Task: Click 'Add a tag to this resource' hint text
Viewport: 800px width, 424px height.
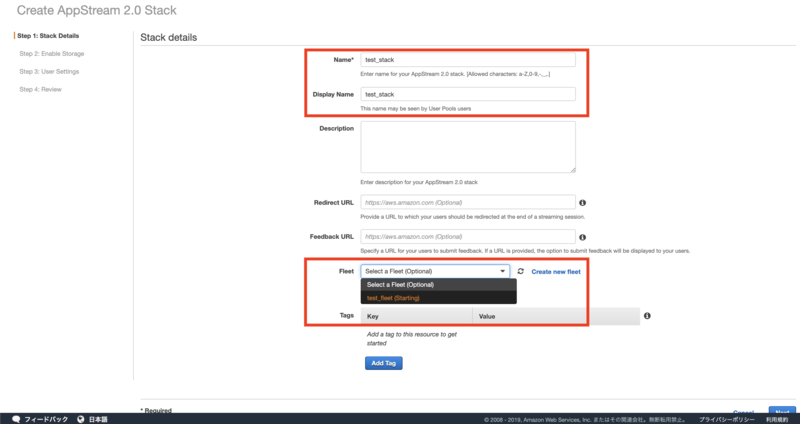Action: (x=412, y=339)
